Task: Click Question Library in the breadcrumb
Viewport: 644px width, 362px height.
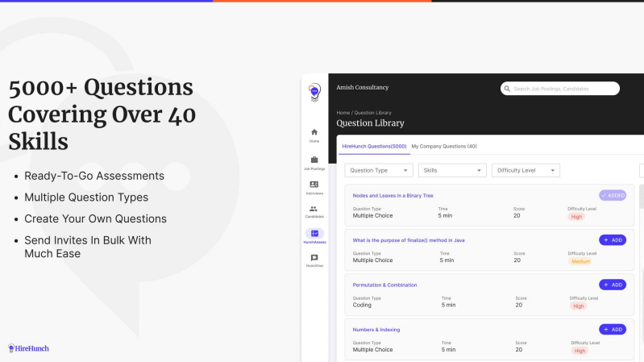Action: pyautogui.click(x=372, y=113)
